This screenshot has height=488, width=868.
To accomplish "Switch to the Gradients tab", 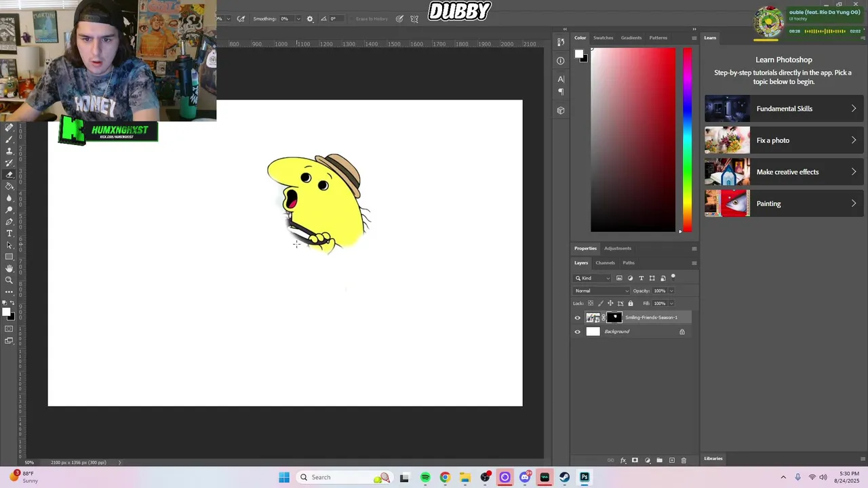I will click(631, 38).
